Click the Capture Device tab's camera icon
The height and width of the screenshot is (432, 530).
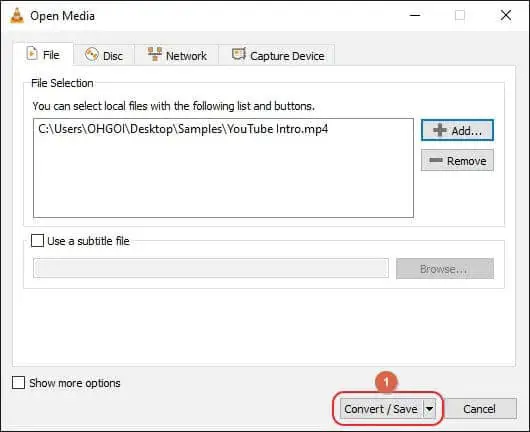pyautogui.click(x=239, y=54)
